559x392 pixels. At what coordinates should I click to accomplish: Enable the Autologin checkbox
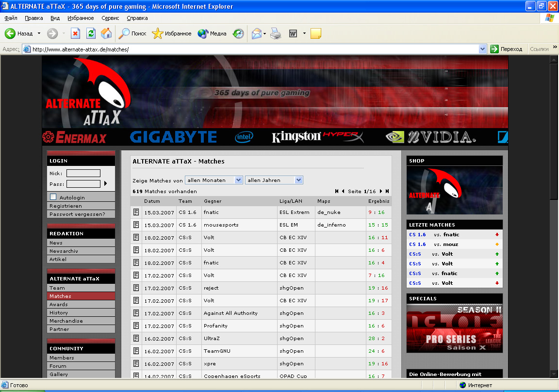tap(53, 197)
